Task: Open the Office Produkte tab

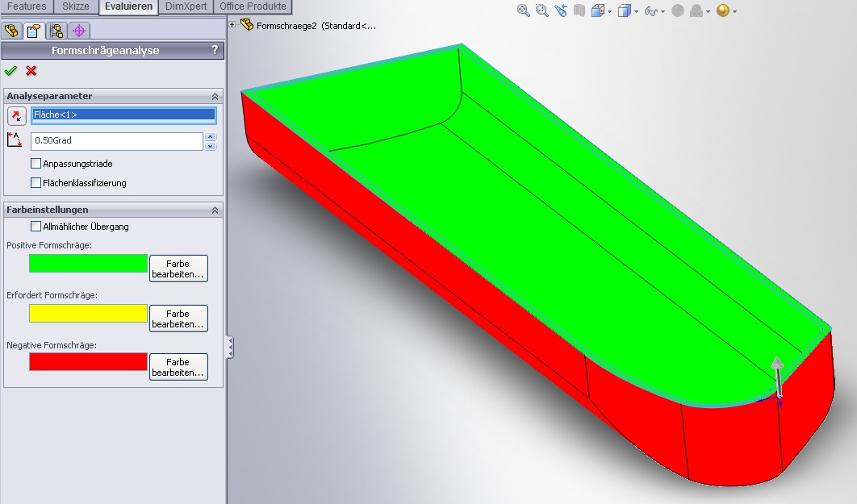Action: click(253, 6)
